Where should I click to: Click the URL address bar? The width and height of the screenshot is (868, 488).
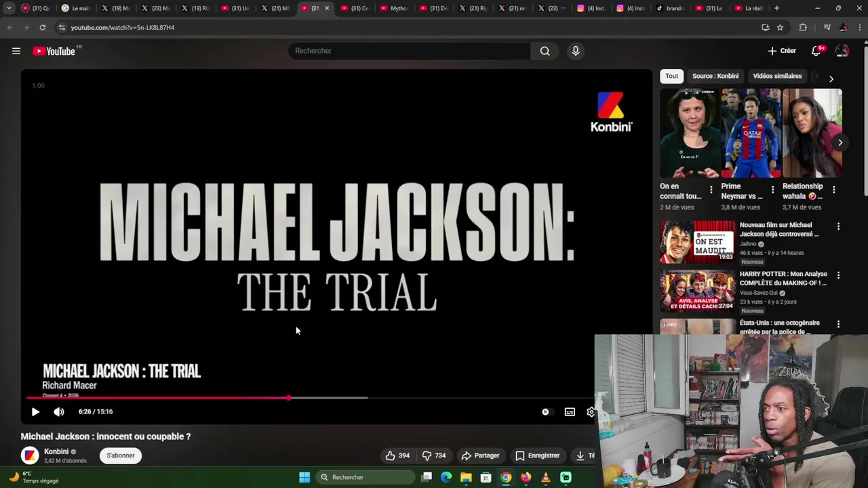407,27
